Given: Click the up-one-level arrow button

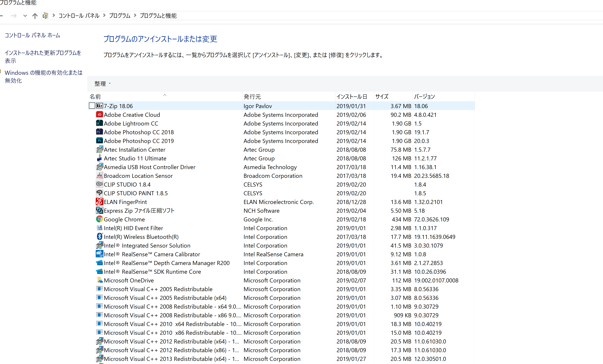Looking at the screenshot, I should 35,16.
